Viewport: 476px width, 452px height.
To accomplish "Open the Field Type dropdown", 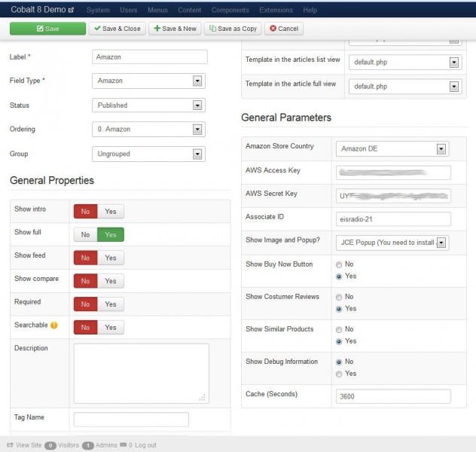I will coord(148,81).
